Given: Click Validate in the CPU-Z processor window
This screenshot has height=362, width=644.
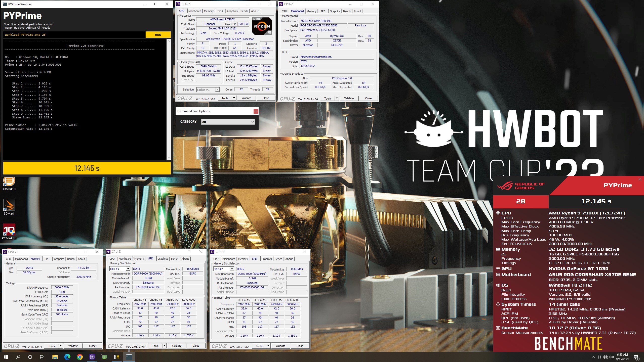Looking at the screenshot, I should tap(246, 98).
